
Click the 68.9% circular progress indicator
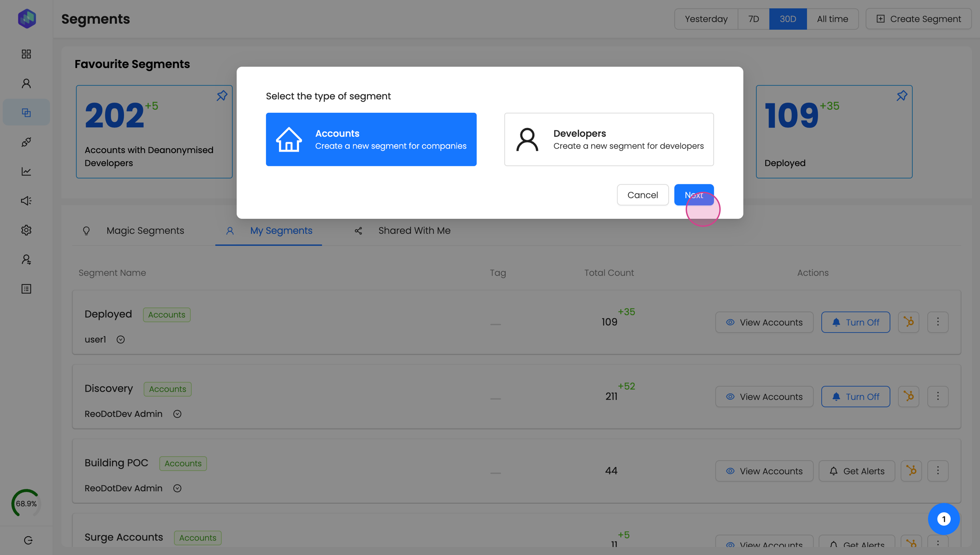tap(26, 504)
